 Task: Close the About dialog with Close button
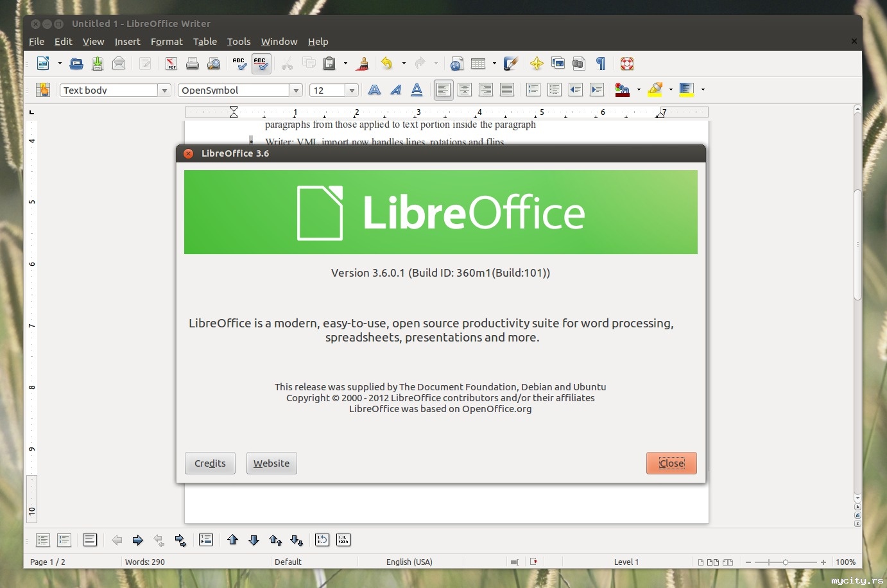671,463
